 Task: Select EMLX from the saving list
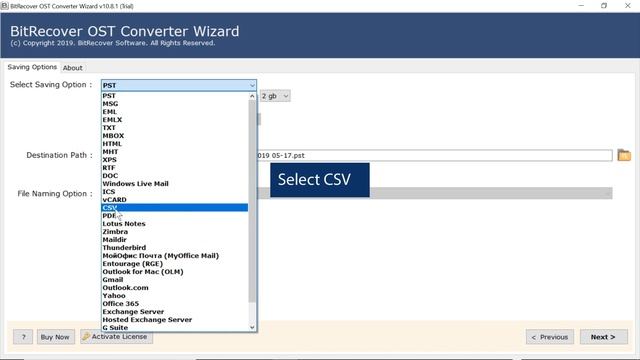175,120
